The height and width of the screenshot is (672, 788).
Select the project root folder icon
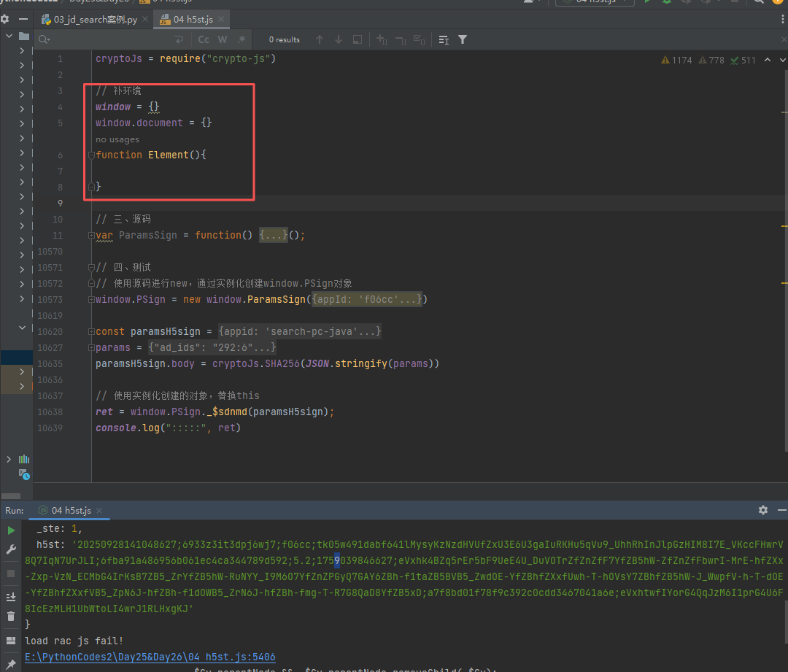pyautogui.click(x=23, y=36)
